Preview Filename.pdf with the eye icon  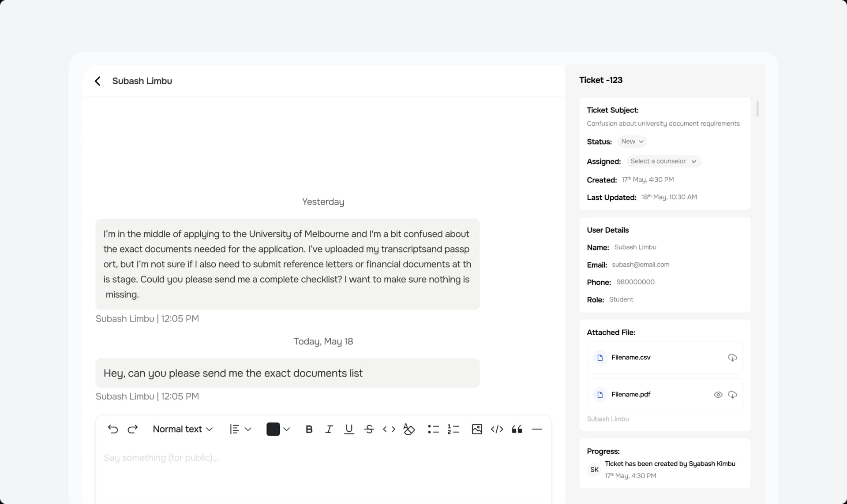pos(718,394)
